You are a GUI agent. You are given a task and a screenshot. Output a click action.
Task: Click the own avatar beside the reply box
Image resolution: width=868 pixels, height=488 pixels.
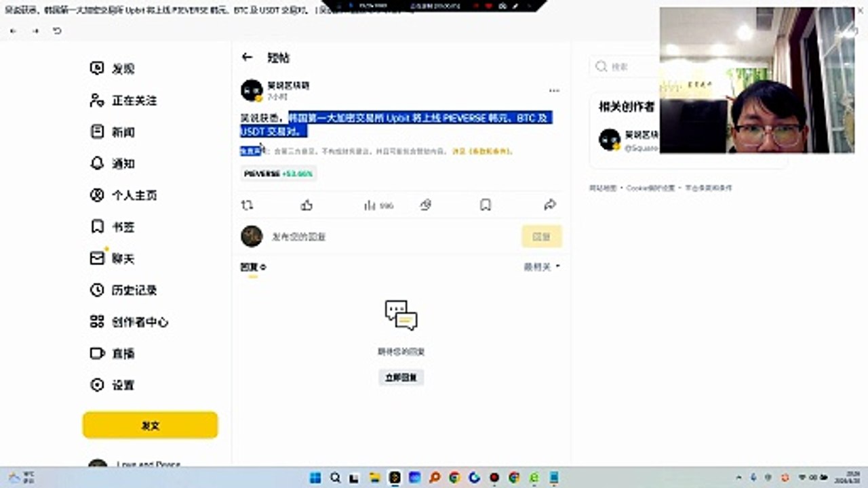(x=252, y=237)
